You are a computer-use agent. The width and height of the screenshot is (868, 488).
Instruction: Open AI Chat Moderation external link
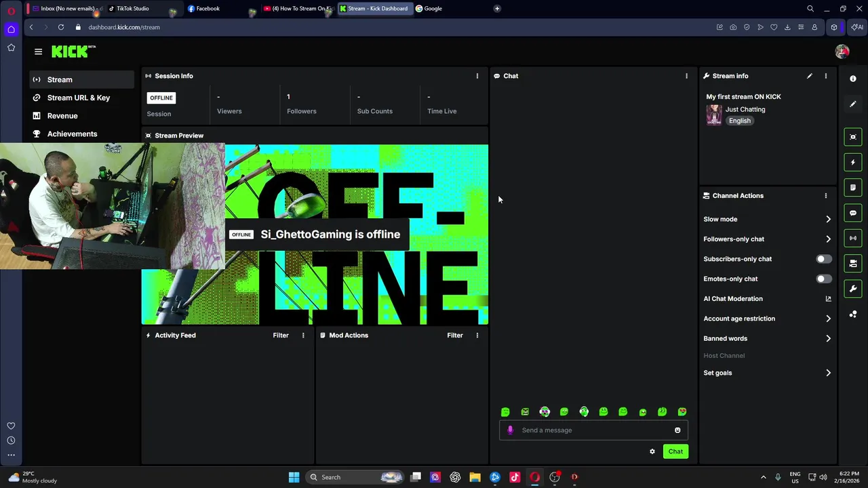tap(828, 299)
